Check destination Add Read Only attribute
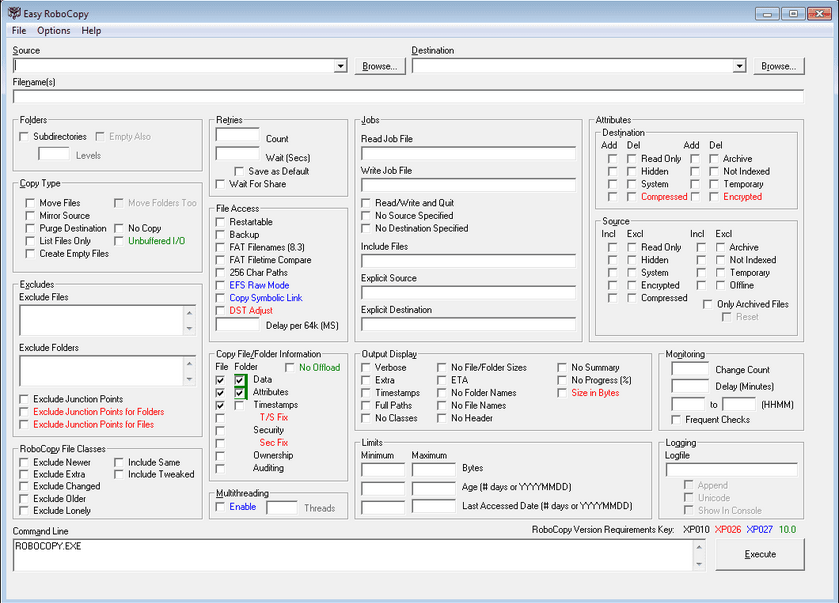Image resolution: width=839 pixels, height=603 pixels. coord(612,159)
